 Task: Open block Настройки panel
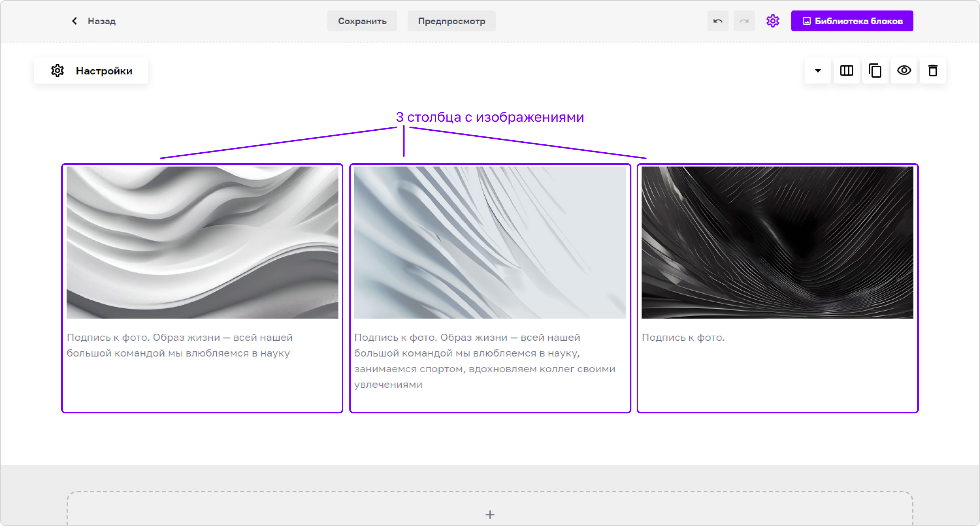pyautogui.click(x=91, y=71)
